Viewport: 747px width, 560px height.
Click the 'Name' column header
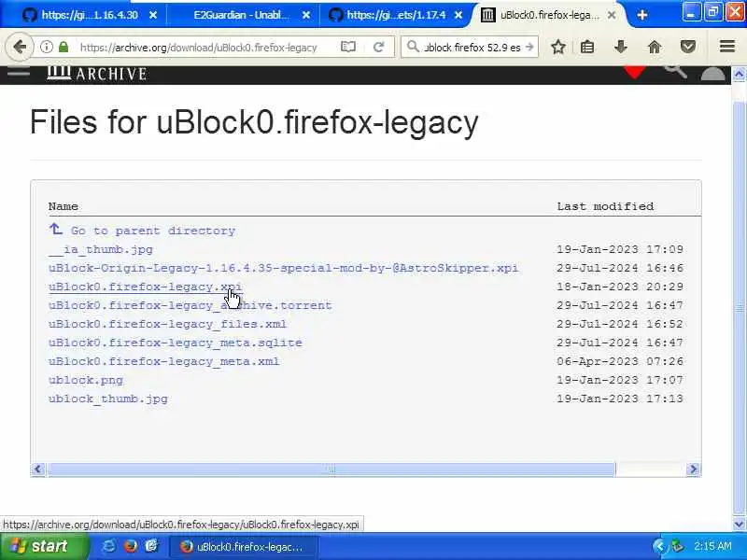pyautogui.click(x=63, y=206)
